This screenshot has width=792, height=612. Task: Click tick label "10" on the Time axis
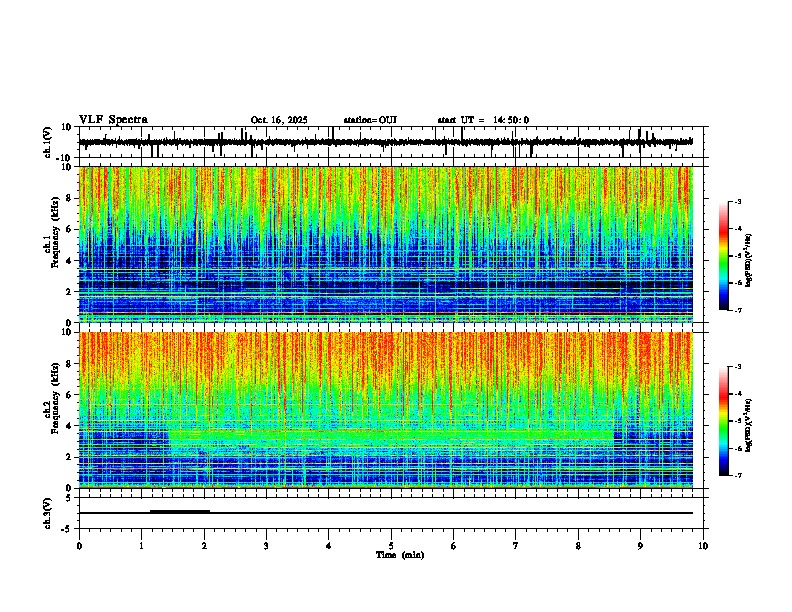[x=703, y=546]
